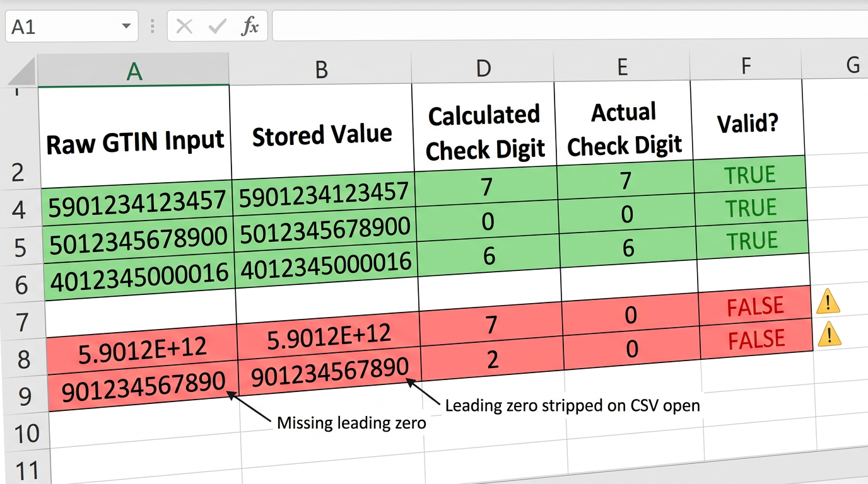Select the column G header
Viewport: 868px width, 484px height.
coord(852,64)
